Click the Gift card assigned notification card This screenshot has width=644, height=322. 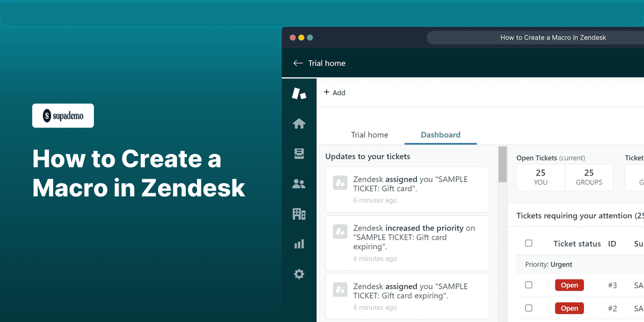(x=406, y=189)
